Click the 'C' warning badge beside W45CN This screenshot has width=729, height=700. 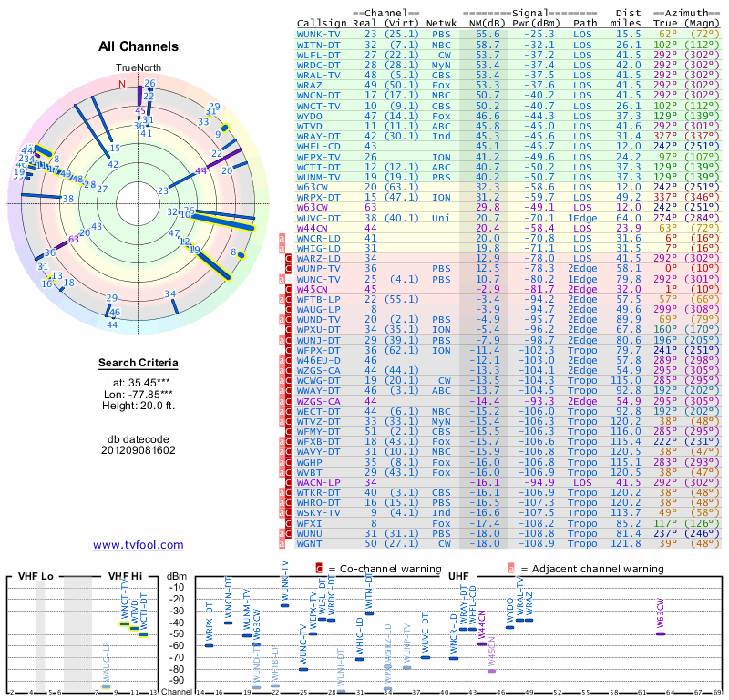[288, 289]
